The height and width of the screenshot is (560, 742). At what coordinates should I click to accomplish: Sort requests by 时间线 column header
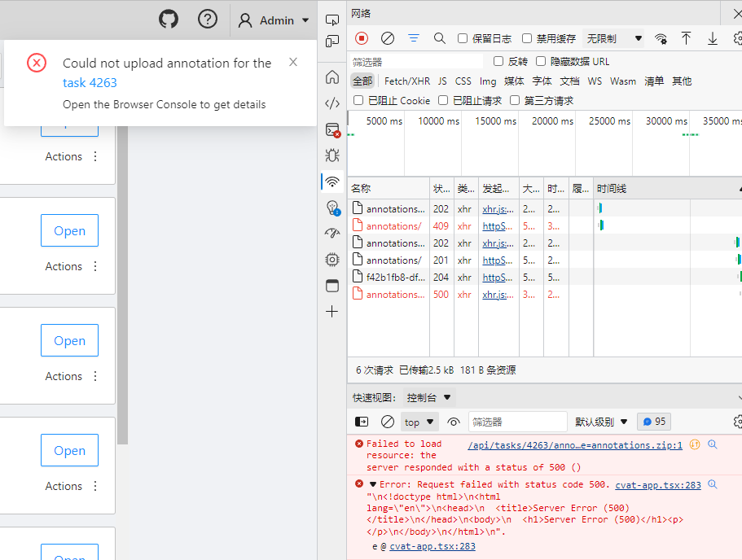click(x=668, y=189)
